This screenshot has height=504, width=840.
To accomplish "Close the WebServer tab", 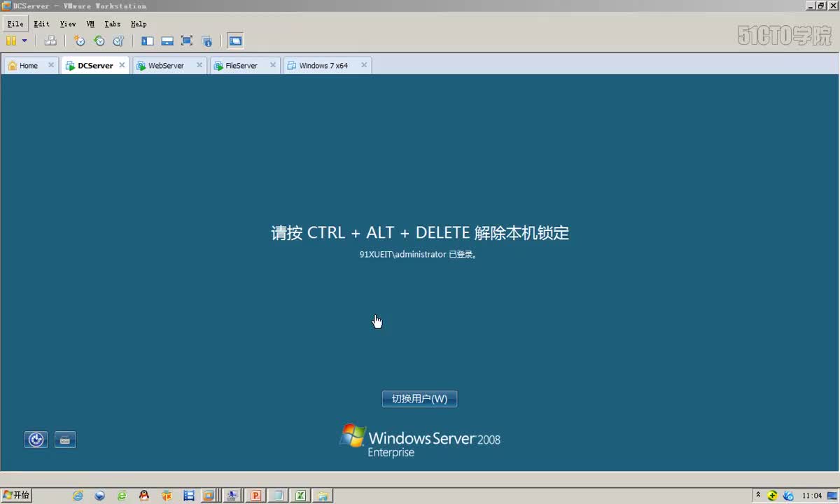I will click(199, 65).
